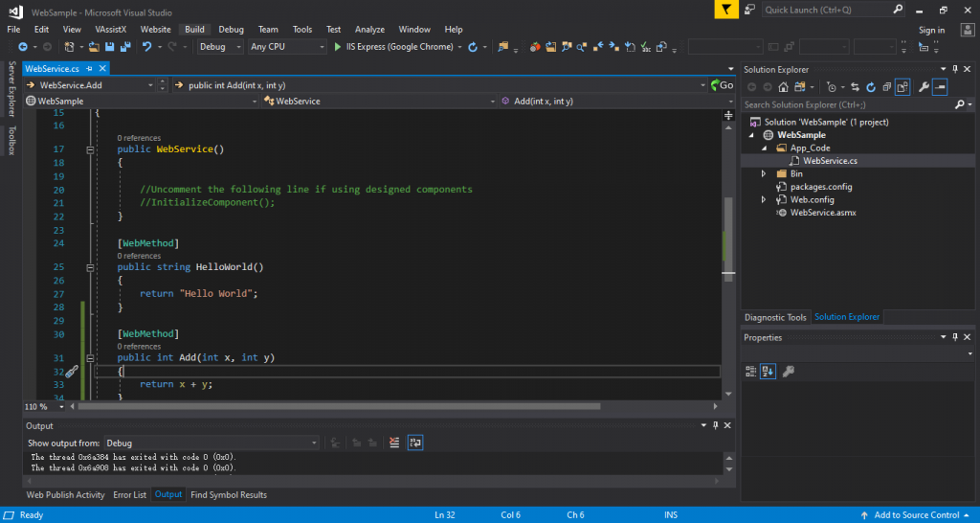Screen dimensions: 980x523
Task: Switch to the Error List tab
Action: 129,495
